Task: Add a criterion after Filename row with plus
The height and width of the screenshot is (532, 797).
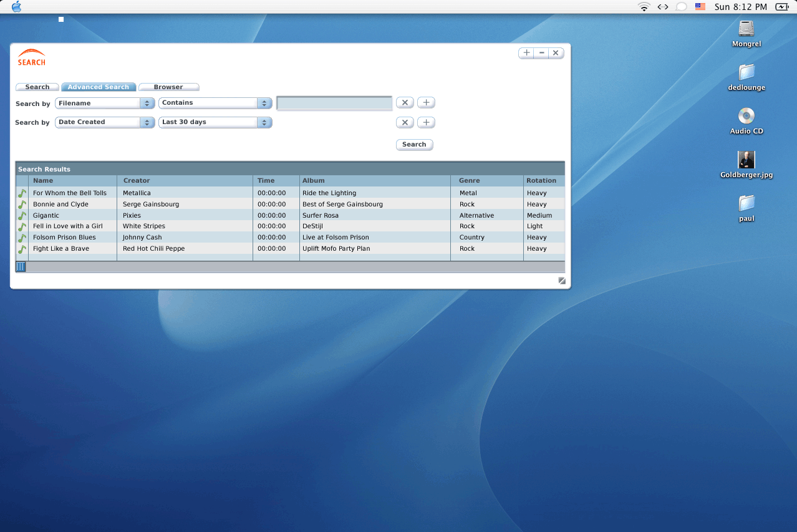Action: pos(426,103)
